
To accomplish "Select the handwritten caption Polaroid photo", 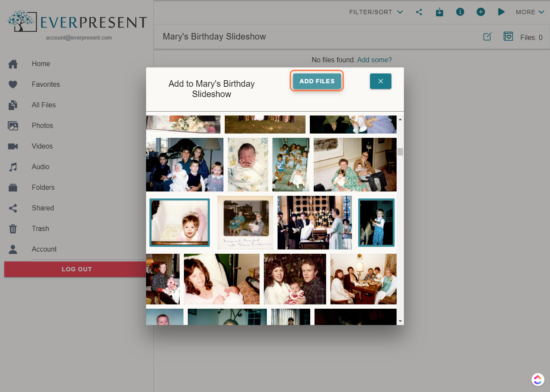I will click(x=245, y=222).
